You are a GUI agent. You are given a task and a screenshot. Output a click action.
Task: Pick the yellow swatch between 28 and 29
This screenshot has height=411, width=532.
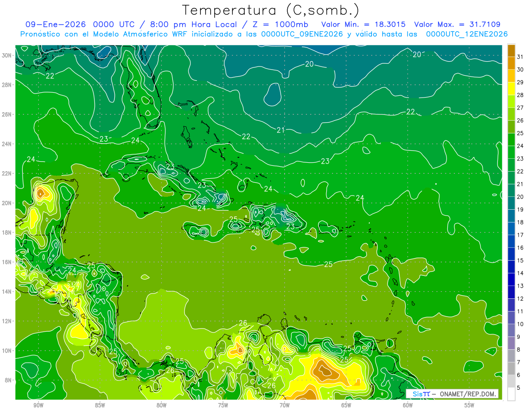(511, 89)
